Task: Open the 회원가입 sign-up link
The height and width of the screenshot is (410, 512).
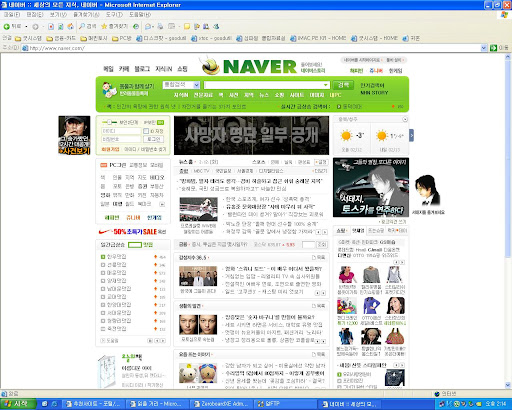Action: coord(111,149)
